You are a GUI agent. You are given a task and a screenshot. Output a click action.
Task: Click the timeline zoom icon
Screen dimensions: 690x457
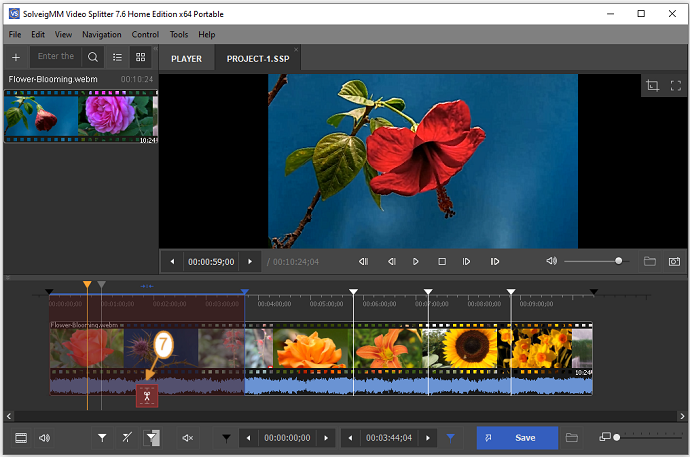click(605, 437)
